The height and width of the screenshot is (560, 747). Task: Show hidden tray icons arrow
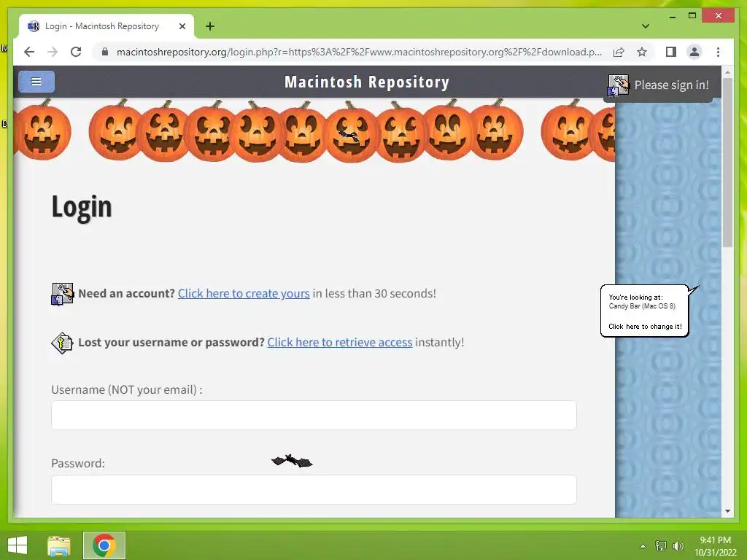(643, 546)
